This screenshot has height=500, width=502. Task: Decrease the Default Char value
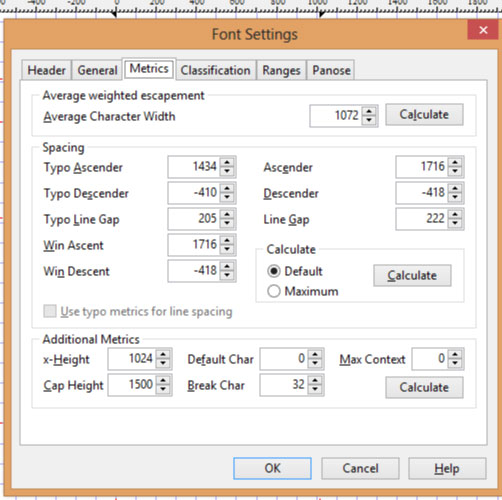point(315,363)
